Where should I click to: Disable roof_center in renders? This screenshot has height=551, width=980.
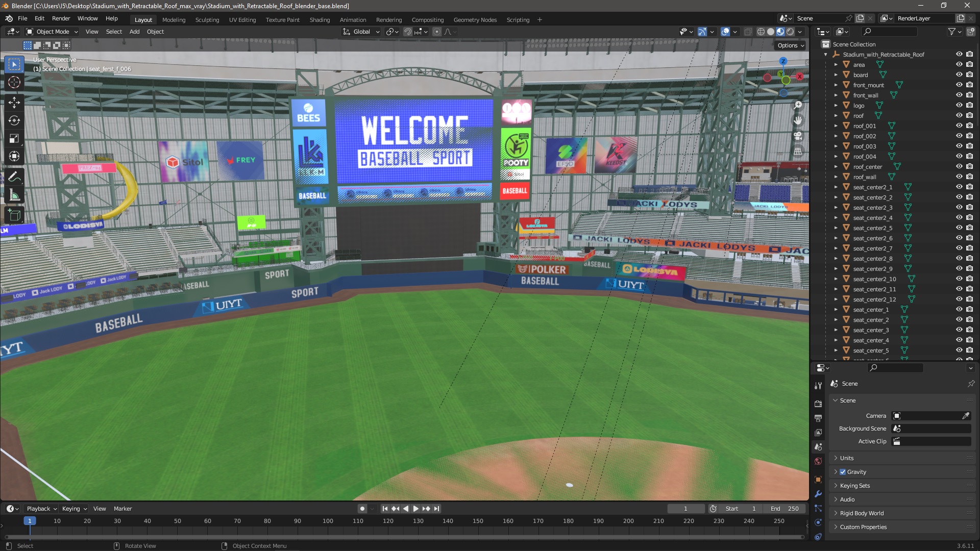pos(969,167)
